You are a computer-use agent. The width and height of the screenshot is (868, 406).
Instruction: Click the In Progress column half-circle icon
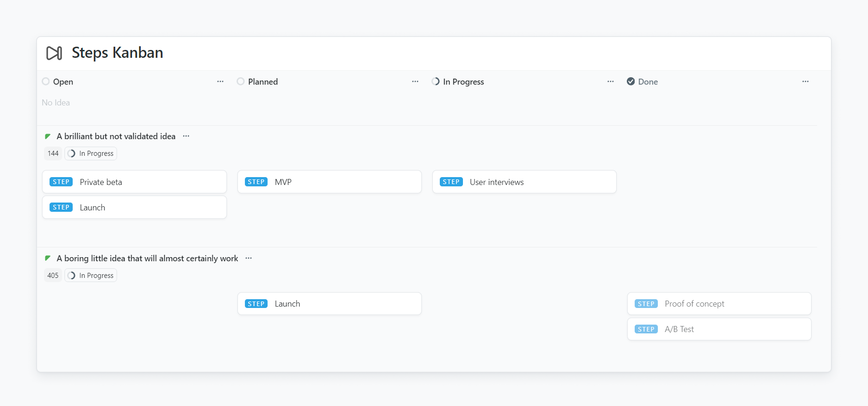point(436,81)
